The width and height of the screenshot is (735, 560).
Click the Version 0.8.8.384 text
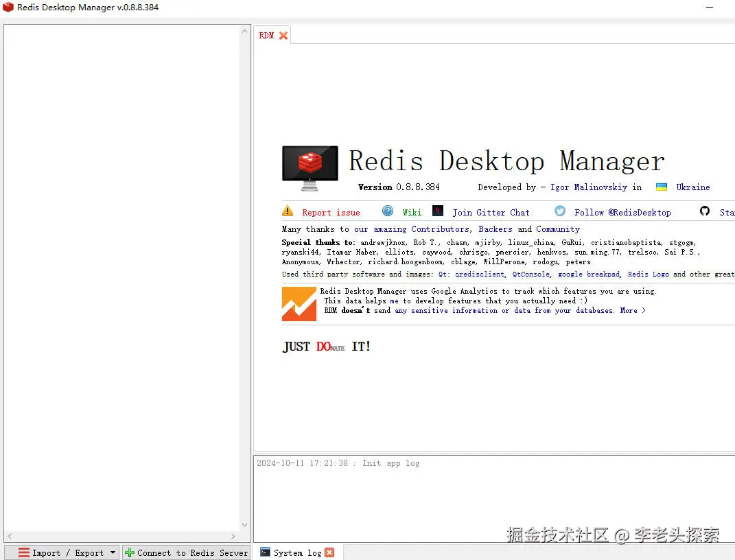point(399,187)
